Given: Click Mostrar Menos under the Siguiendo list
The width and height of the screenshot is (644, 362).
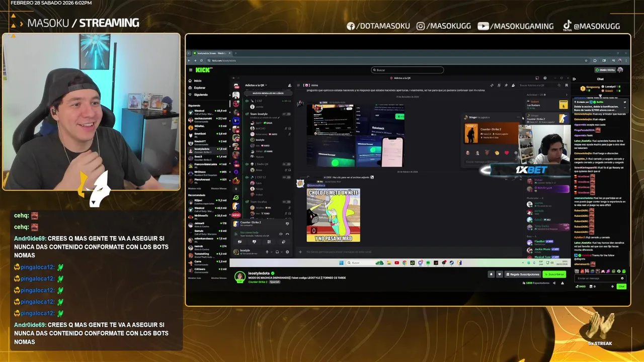Looking at the screenshot, I should point(219,189).
